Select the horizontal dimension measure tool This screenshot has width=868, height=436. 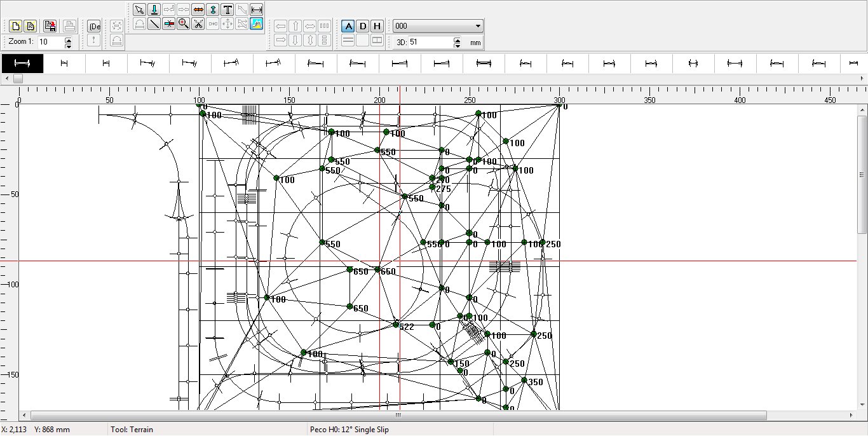[x=256, y=10]
